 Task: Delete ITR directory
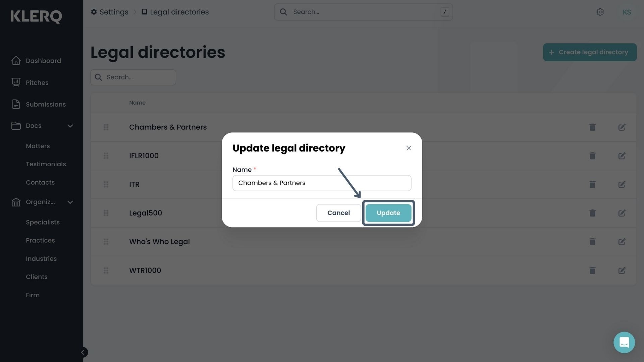[592, 185]
